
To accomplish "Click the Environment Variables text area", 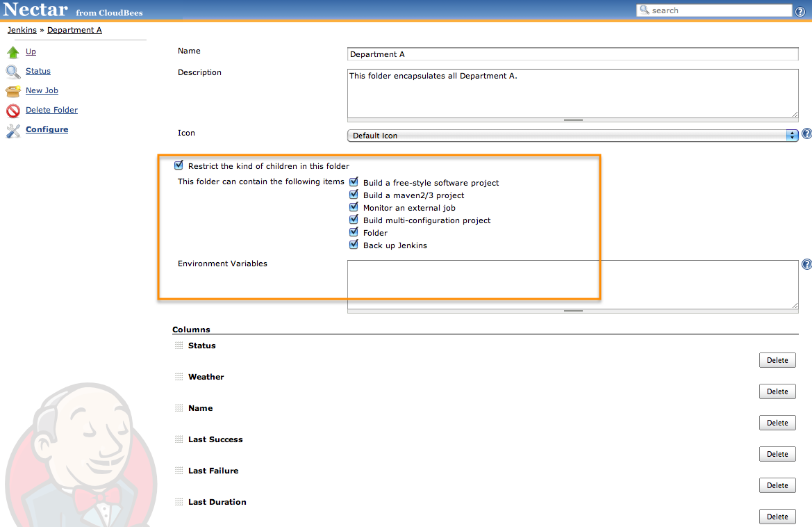I will pyautogui.click(x=573, y=284).
